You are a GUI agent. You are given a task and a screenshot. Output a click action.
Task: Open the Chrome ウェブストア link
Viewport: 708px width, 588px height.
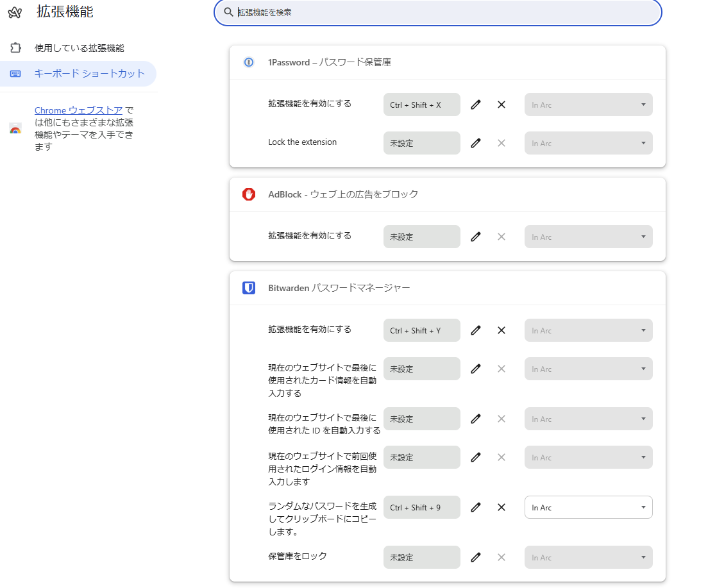pos(79,110)
